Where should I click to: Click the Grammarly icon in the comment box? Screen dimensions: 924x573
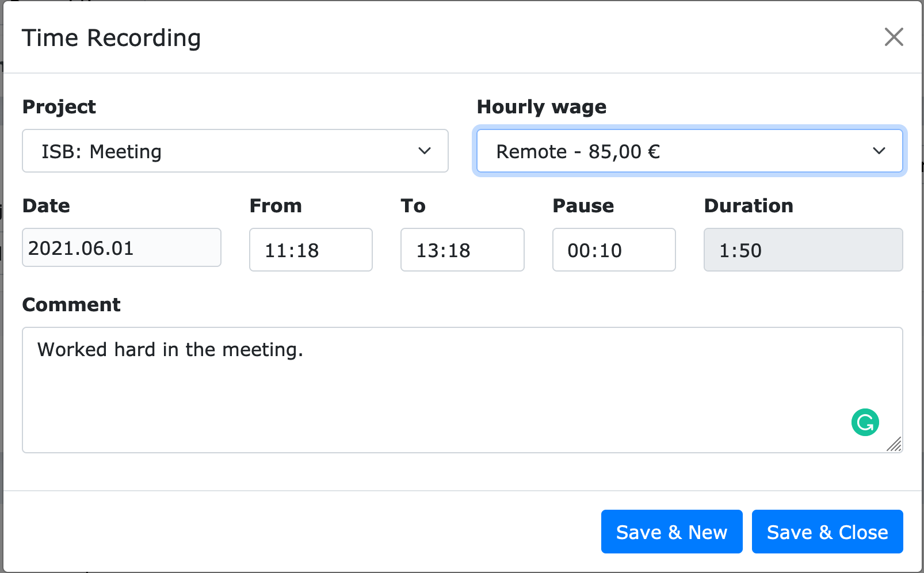pyautogui.click(x=865, y=422)
